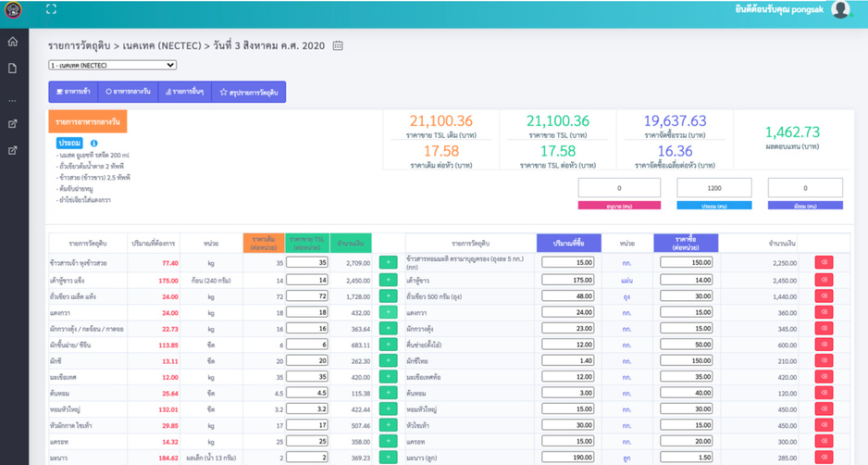
Task: Toggle fullscreen using the top bar icon
Action: (51, 9)
